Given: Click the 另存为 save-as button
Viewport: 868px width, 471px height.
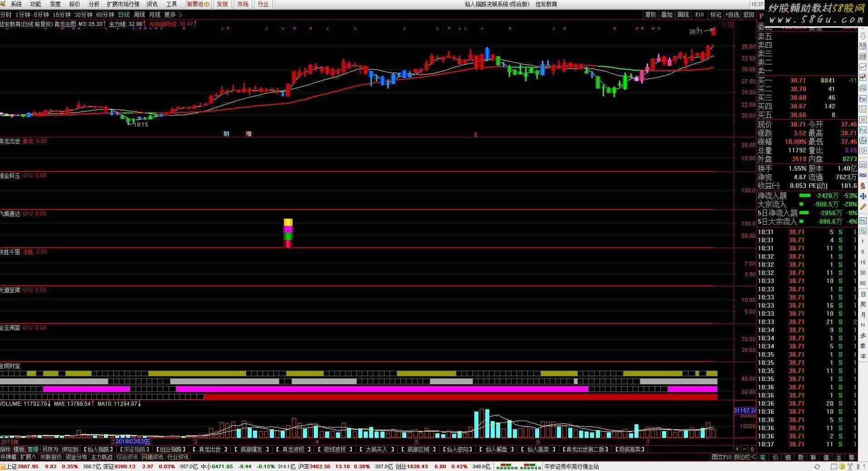Looking at the screenshot, I should click(50, 449).
